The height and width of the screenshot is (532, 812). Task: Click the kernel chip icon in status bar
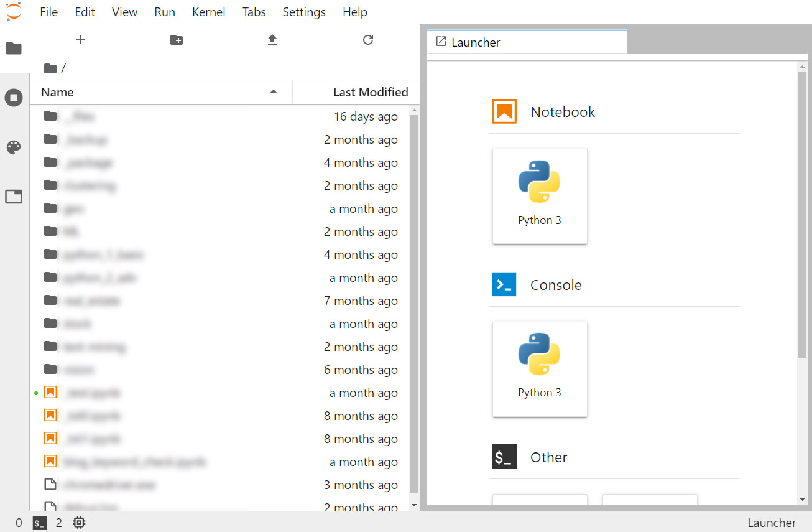pyautogui.click(x=79, y=523)
